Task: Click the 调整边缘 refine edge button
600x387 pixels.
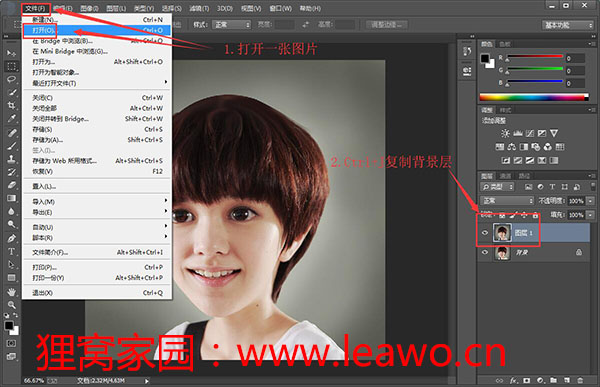Action: coord(386,25)
